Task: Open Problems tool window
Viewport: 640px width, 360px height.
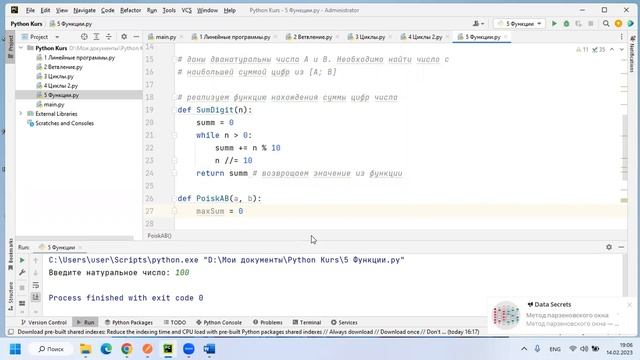Action: point(267,322)
